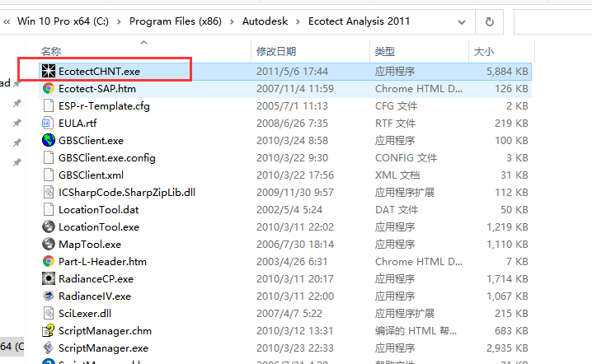Click in the search box at top right
Screen dimensions: 592x364
(x=552, y=22)
